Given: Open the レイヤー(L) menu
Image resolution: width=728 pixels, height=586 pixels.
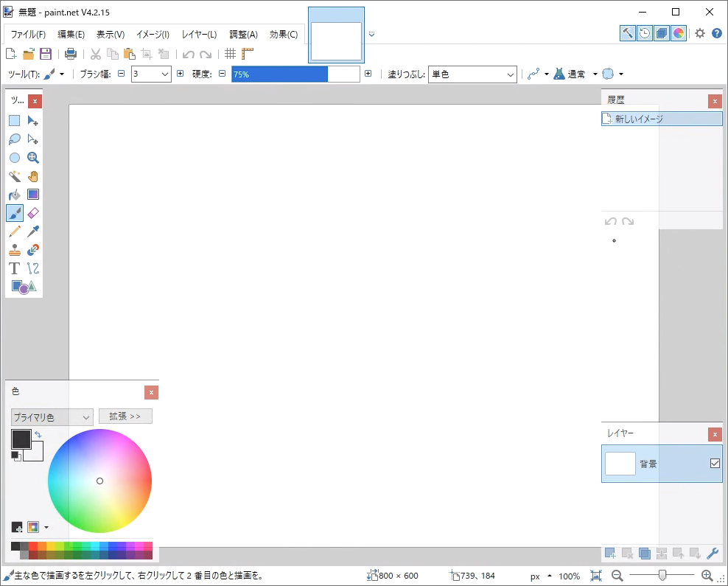Looking at the screenshot, I should point(199,35).
